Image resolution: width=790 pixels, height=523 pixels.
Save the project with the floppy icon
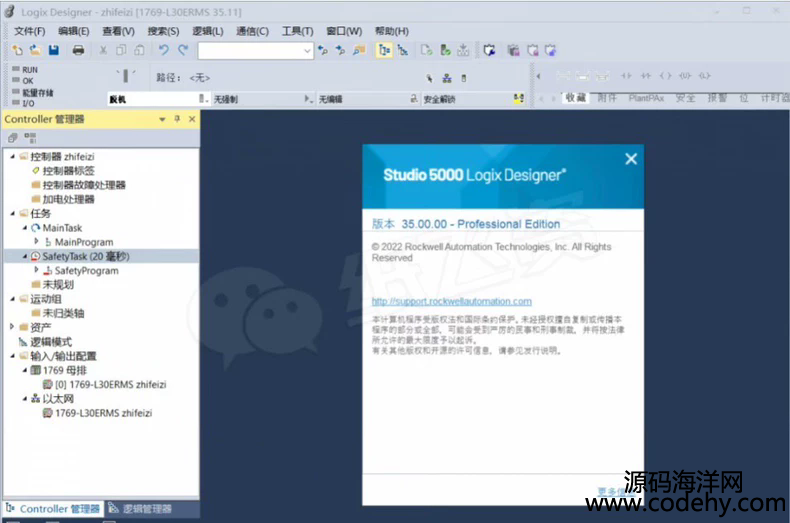(x=54, y=50)
